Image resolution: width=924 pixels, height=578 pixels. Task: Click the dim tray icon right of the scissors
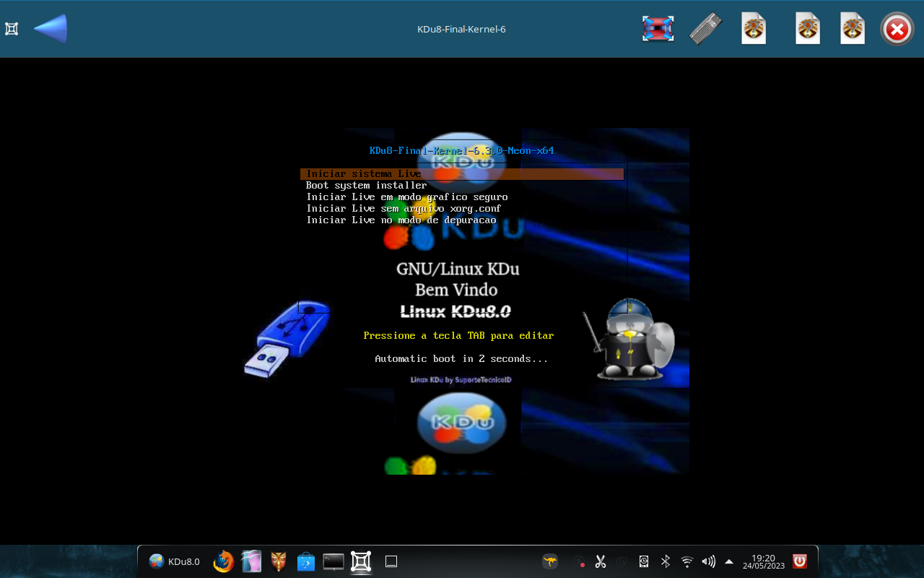(x=622, y=561)
